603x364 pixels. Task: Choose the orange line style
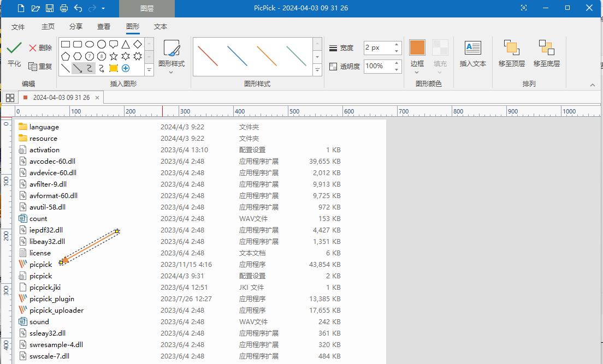point(267,56)
